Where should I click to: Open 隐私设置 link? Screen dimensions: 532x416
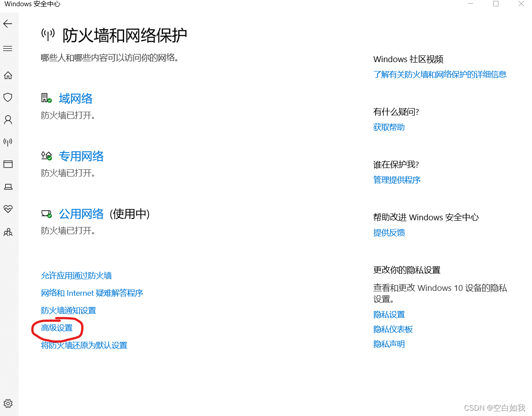click(389, 315)
